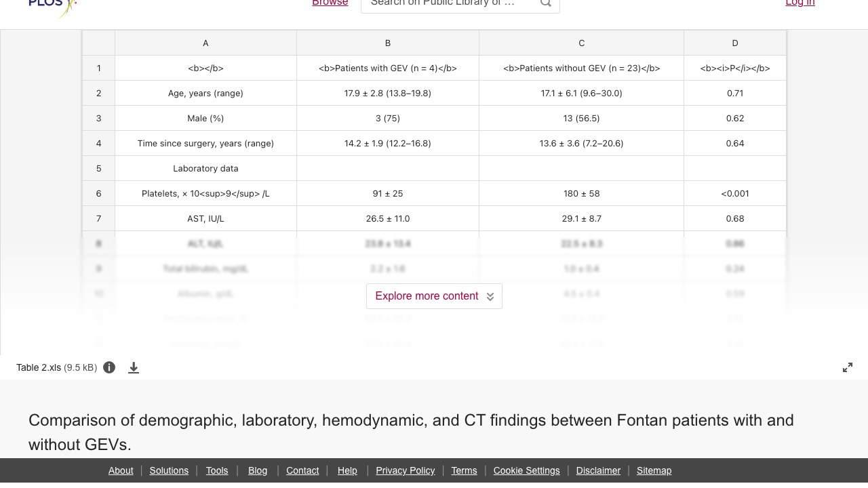Focus the Search on Public Library field
The height and width of the screenshot is (488, 868).
pyautogui.click(x=451, y=3)
